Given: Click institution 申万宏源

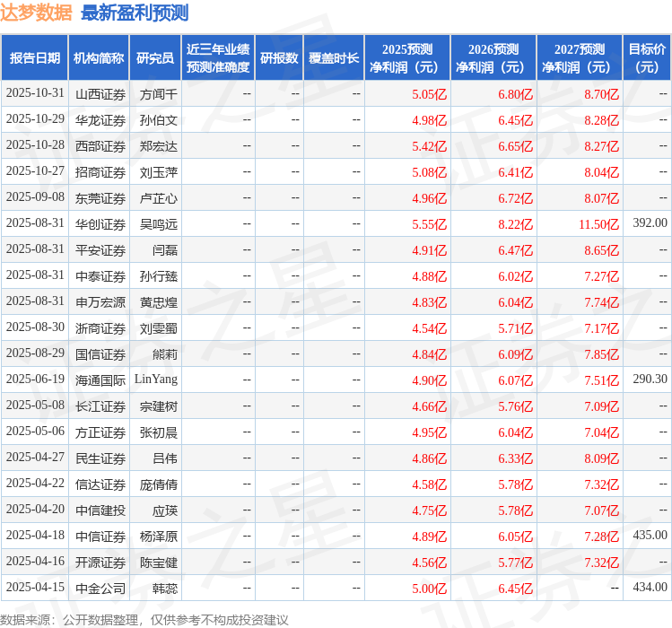Looking at the screenshot, I should (100, 302).
